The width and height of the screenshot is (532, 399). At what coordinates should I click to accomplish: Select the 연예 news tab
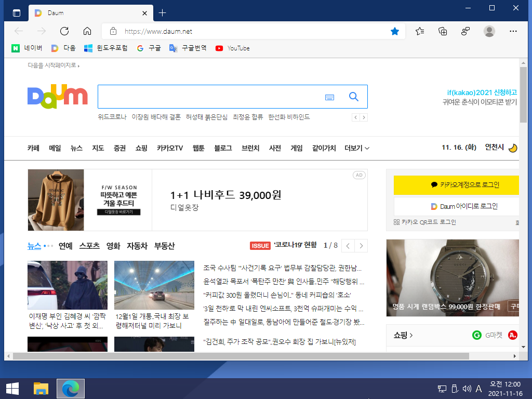pyautogui.click(x=65, y=246)
